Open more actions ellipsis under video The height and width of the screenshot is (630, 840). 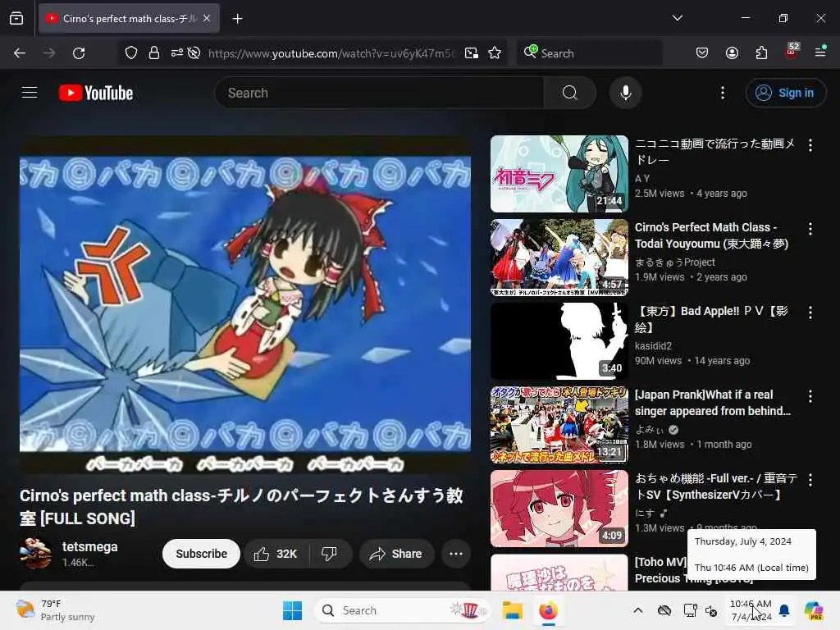pyautogui.click(x=456, y=554)
